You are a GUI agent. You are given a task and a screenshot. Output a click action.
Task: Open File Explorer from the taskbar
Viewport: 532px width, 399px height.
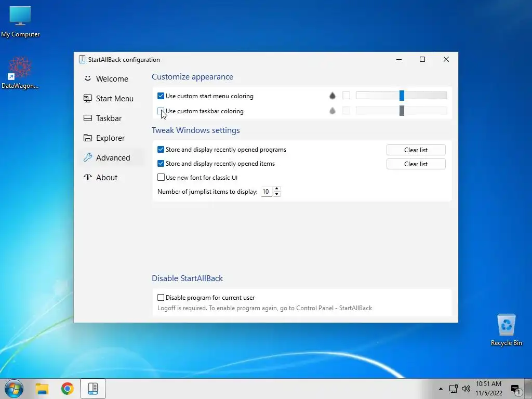pyautogui.click(x=43, y=389)
